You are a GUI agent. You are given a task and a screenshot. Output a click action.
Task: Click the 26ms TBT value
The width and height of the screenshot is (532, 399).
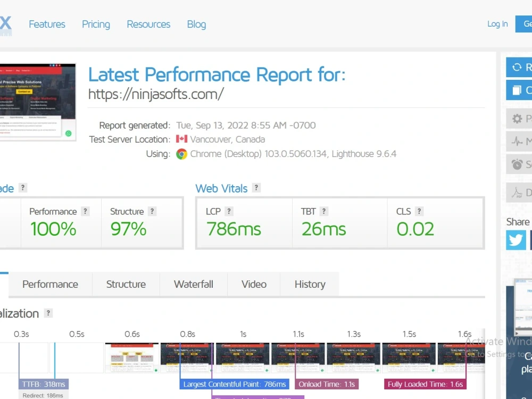coord(323,229)
